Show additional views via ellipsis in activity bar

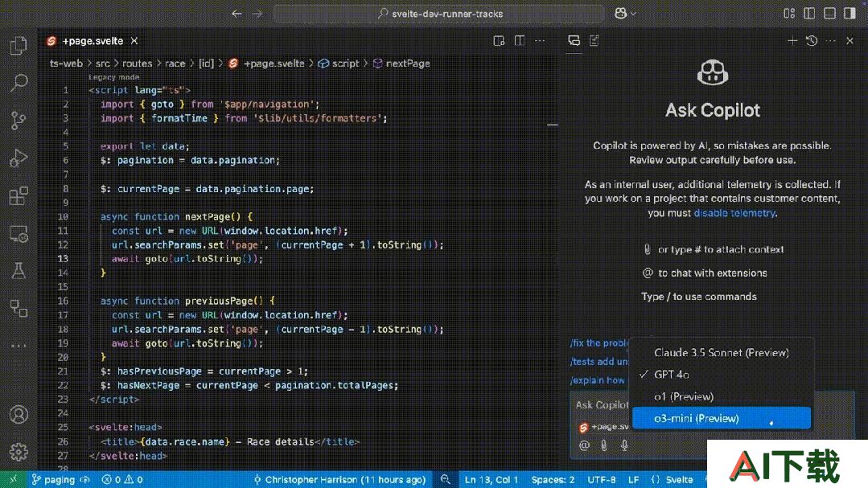pyautogui.click(x=19, y=346)
